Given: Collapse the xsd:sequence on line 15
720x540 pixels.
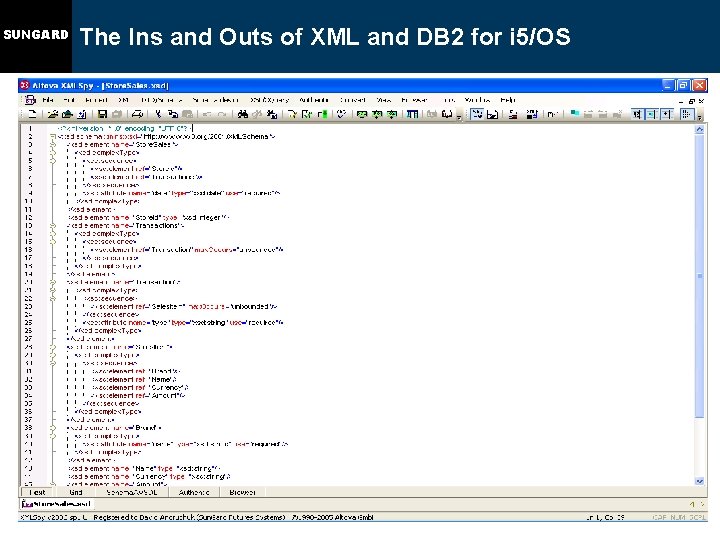Looking at the screenshot, I should click(x=53, y=242).
